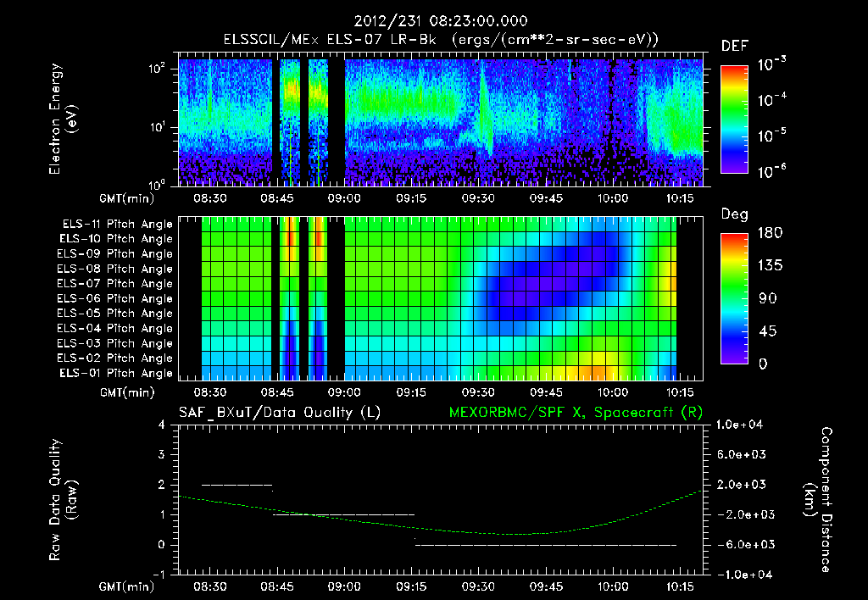Select the ELS-11 Pitch Angle row label
The image size is (868, 600).
117,225
